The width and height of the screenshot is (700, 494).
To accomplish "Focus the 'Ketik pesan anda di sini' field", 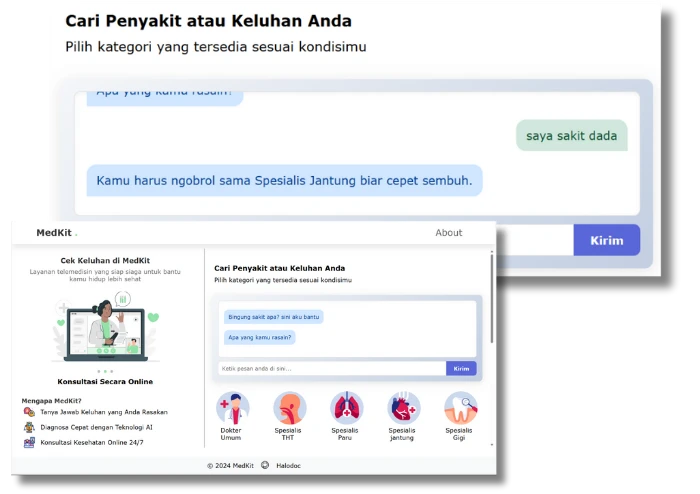I will tap(331, 368).
